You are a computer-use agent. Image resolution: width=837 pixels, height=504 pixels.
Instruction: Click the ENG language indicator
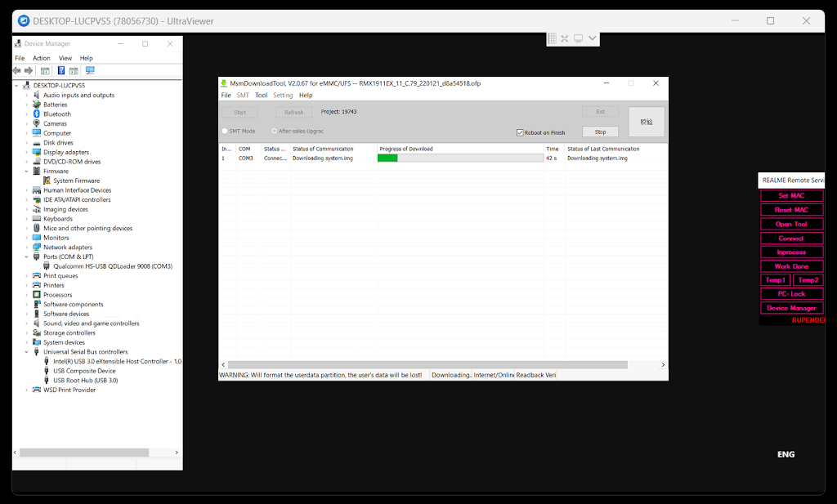coord(786,454)
